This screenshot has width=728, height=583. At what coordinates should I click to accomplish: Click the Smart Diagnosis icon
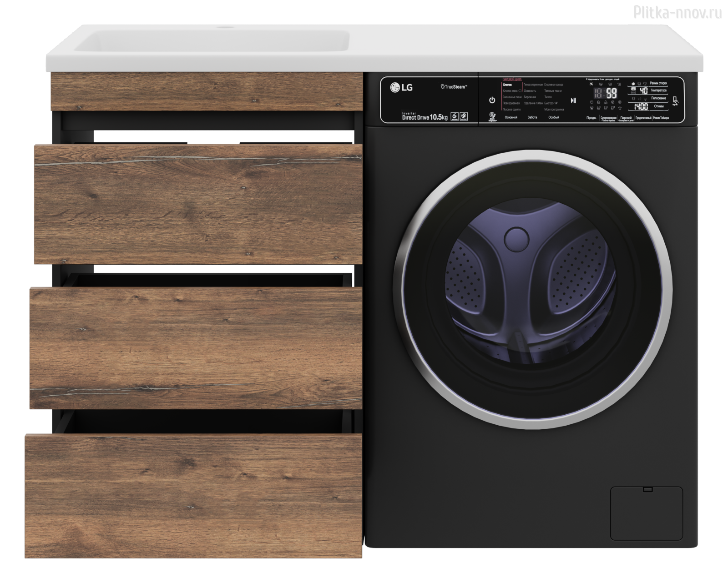point(492,116)
